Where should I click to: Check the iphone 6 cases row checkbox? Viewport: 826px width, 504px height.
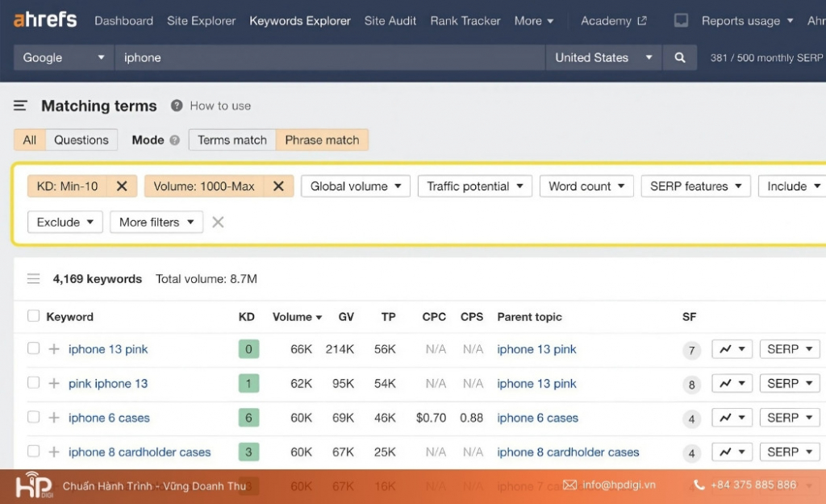pos(33,417)
